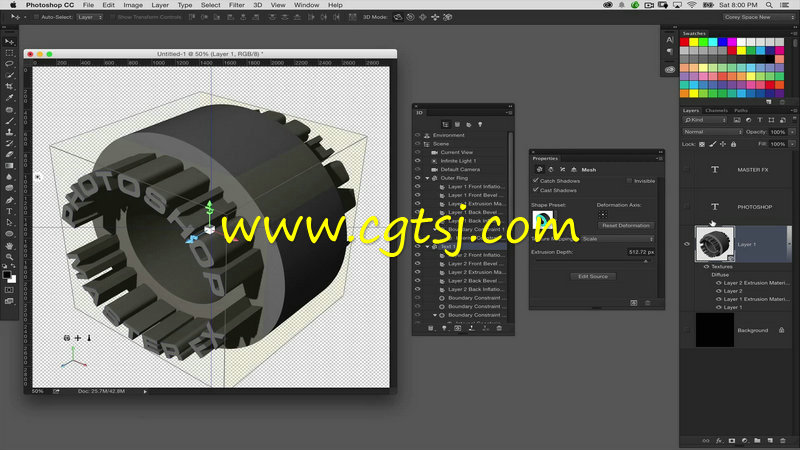
Task: Select the Eyedropper tool
Action: pos(9,98)
